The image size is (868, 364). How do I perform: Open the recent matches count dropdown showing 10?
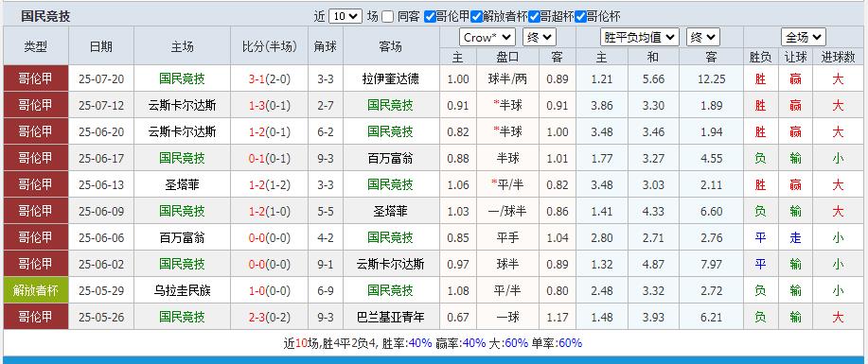tap(345, 17)
